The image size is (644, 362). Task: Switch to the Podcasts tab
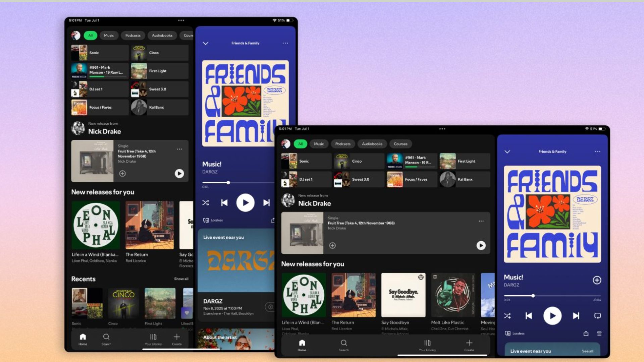click(x=343, y=144)
